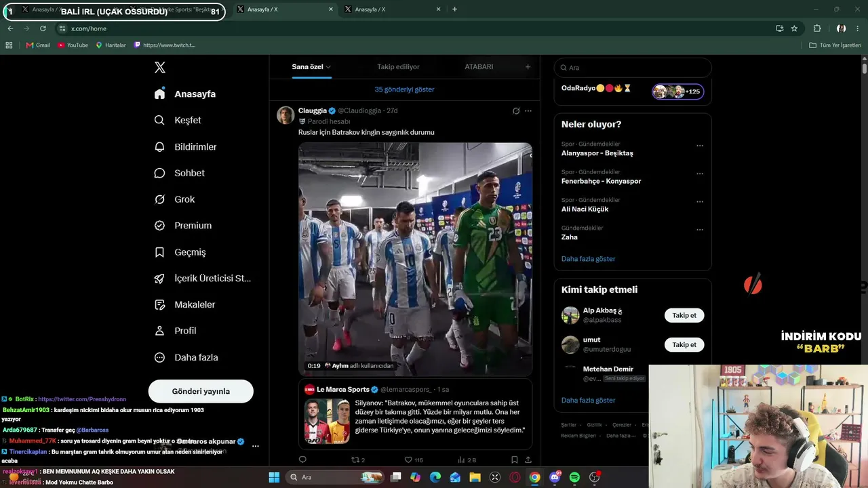The height and width of the screenshot is (488, 868).
Task: Open Daha fazla sidebar menu
Action: (x=186, y=357)
